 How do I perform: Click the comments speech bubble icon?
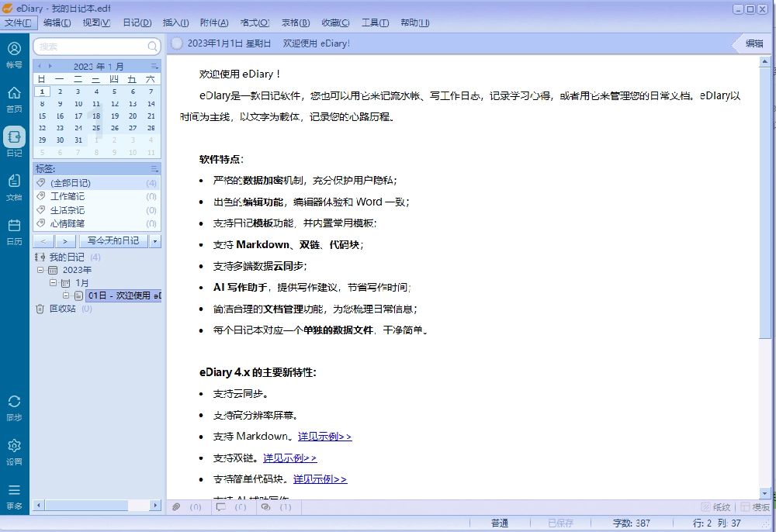(x=220, y=506)
